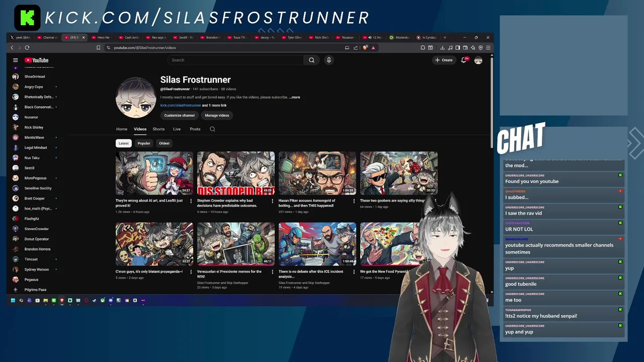Open the channel Posts tab
This screenshot has height=362, width=644.
coord(195,129)
